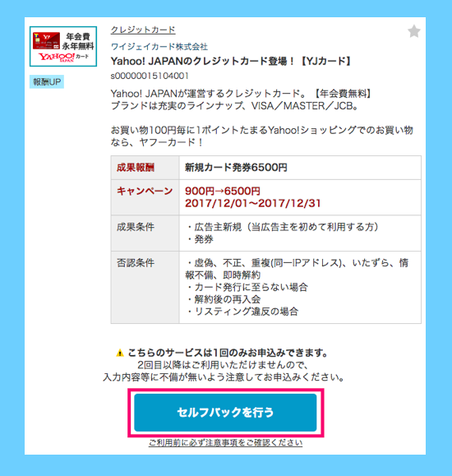Click the 新規カード発券6500円 reward text
The height and width of the screenshot is (476, 452).
(x=236, y=168)
